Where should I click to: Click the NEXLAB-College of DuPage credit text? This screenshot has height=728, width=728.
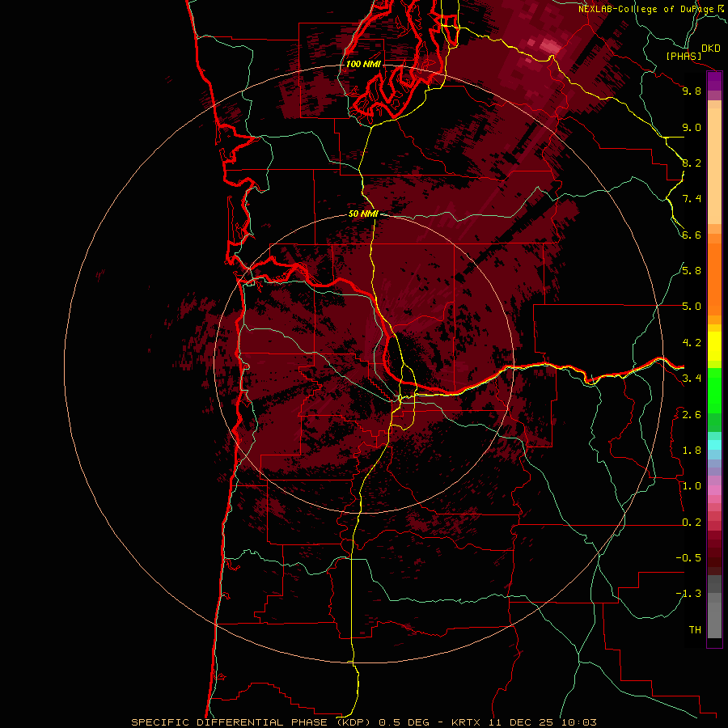(645, 9)
